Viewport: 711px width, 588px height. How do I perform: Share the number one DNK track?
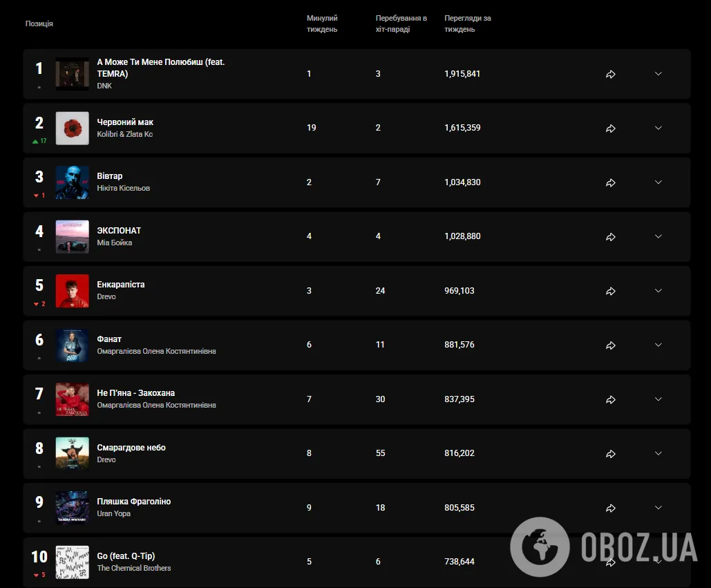611,75
